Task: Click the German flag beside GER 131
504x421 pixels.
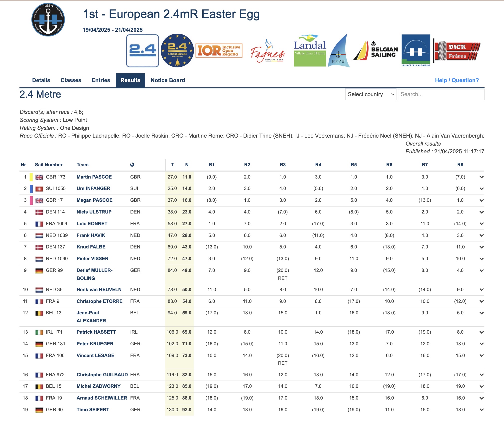Action: pyautogui.click(x=39, y=344)
